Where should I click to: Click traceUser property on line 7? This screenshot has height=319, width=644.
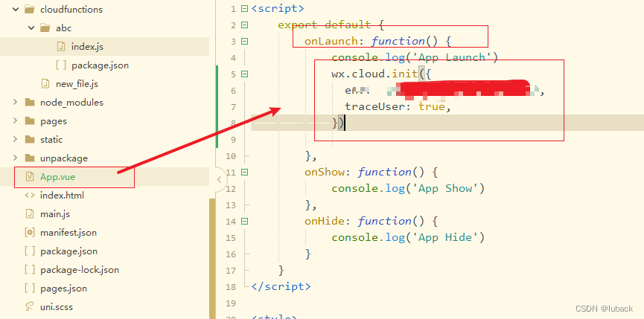(x=374, y=106)
